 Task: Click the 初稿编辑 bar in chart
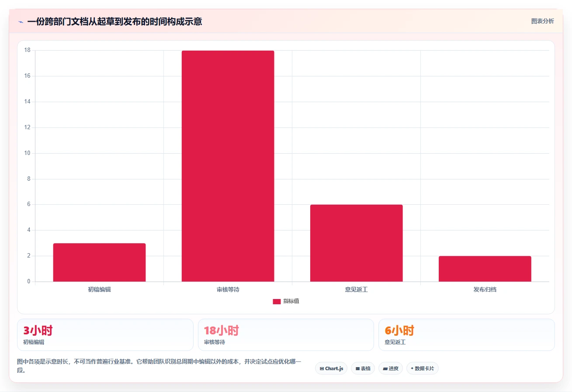[99, 262]
